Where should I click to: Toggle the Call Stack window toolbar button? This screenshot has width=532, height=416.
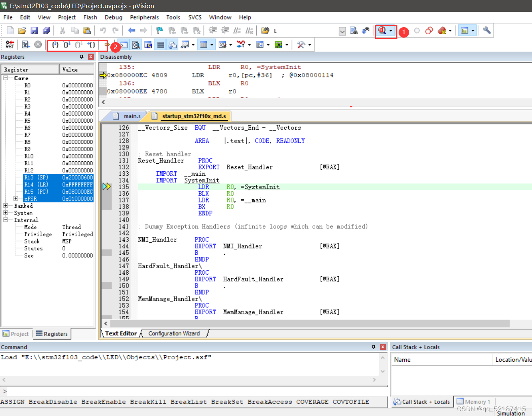point(173,45)
